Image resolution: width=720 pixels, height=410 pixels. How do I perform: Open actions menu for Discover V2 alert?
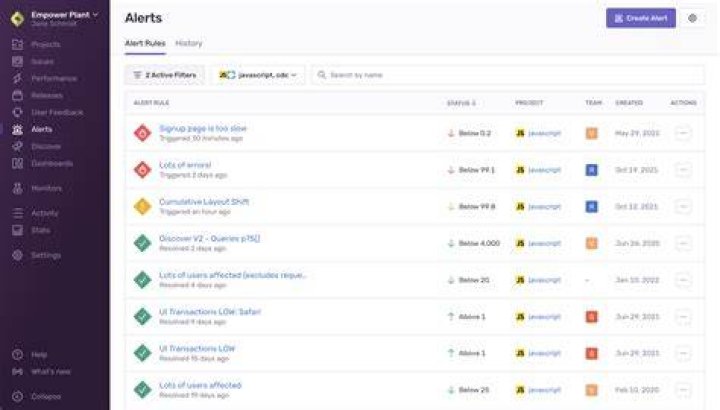(x=683, y=243)
